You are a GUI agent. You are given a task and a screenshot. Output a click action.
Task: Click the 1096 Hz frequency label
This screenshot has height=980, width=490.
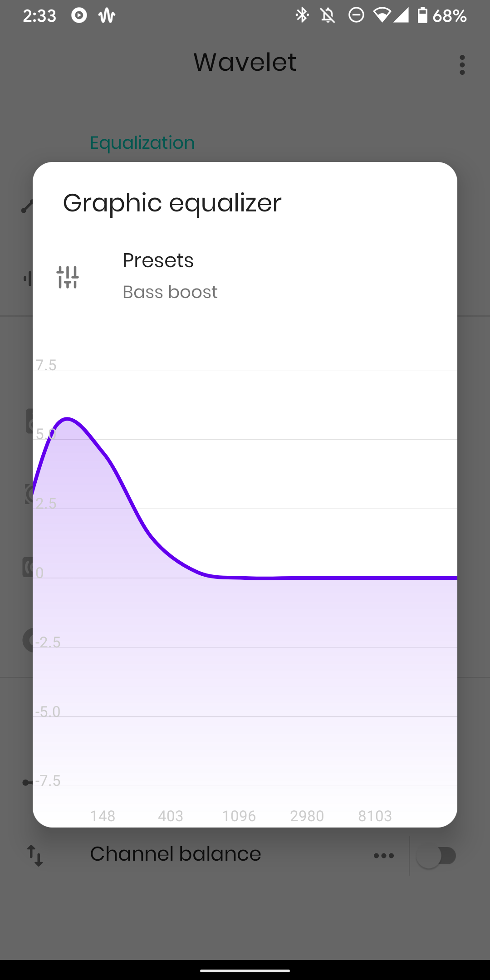pyautogui.click(x=239, y=816)
